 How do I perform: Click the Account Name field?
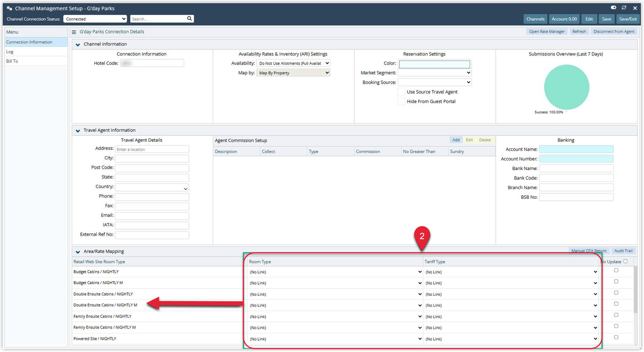[x=576, y=149]
